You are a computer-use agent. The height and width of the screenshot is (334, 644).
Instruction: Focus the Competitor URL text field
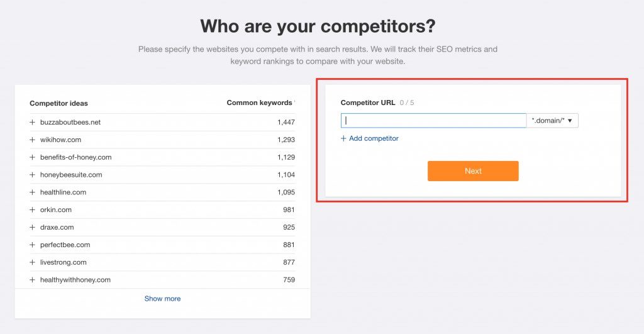point(433,121)
